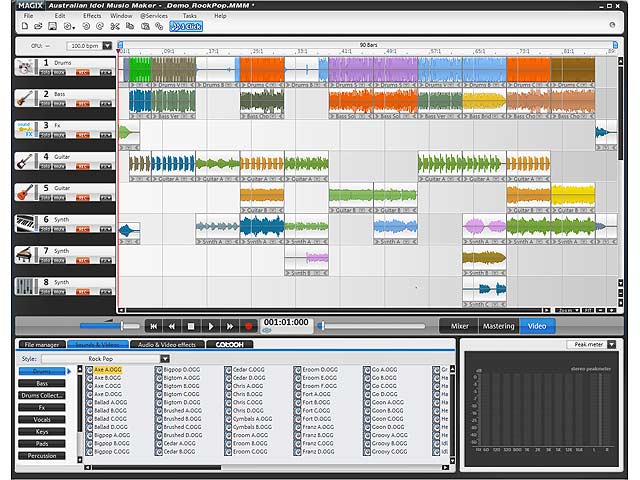Toggle Solo on Synth track 8
640x480 pixels.
(45, 292)
